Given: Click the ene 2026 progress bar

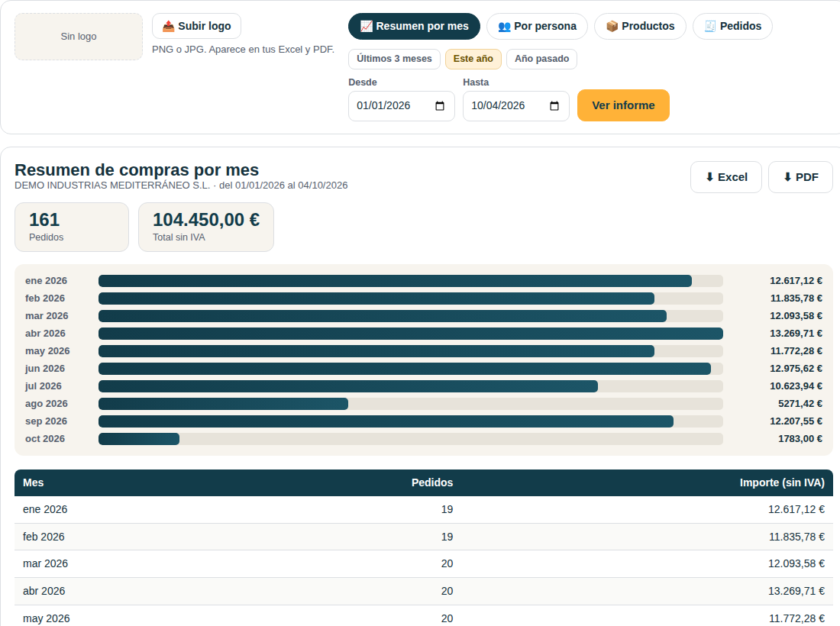Looking at the screenshot, I should click(x=411, y=281).
